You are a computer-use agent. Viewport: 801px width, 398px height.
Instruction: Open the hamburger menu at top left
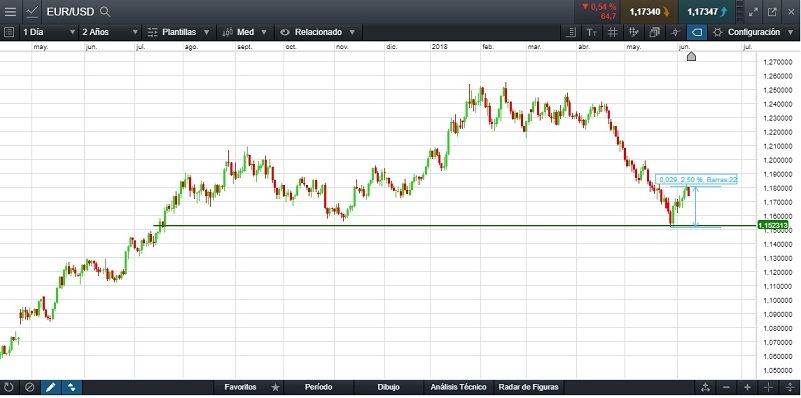pos(10,11)
